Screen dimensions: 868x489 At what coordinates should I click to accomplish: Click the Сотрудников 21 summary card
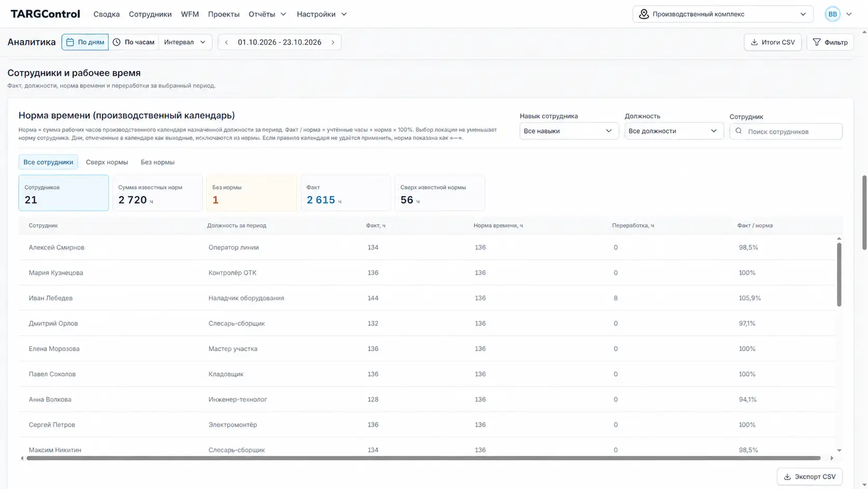pos(64,193)
